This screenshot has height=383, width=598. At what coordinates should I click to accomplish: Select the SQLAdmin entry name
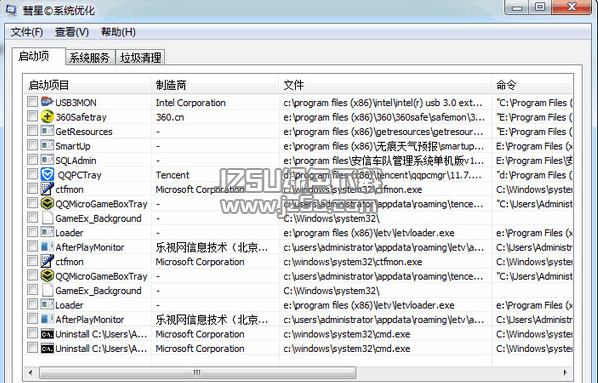click(x=76, y=161)
